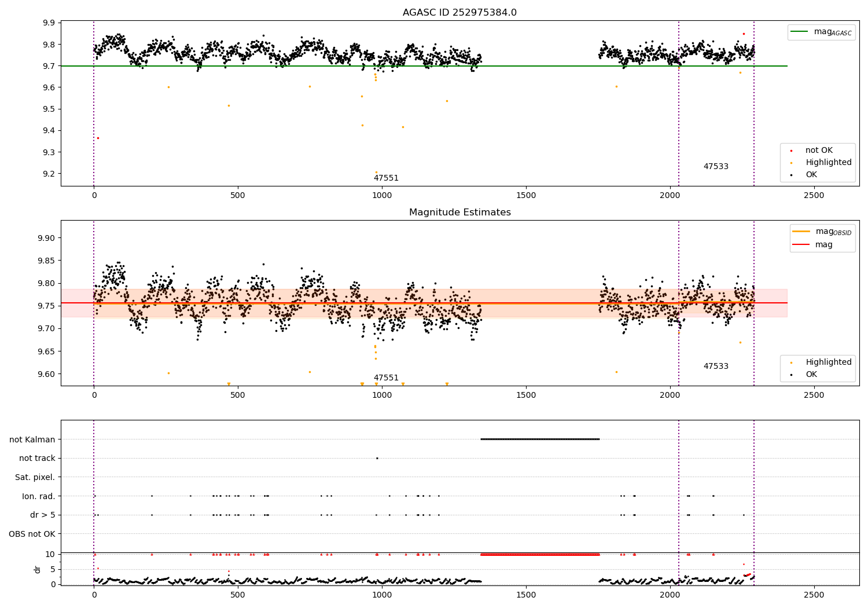Click the 1500 x-tick of the middle plot

click(525, 395)
